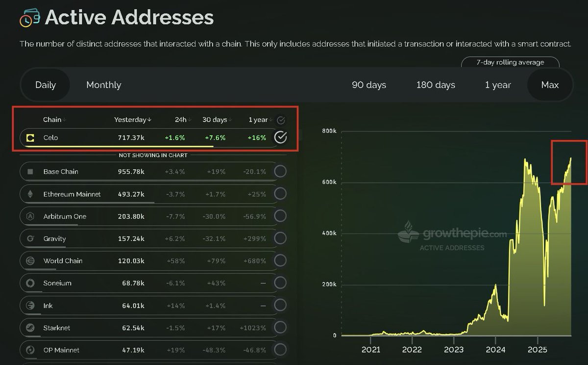Click the Active Addresses page title

tap(129, 18)
